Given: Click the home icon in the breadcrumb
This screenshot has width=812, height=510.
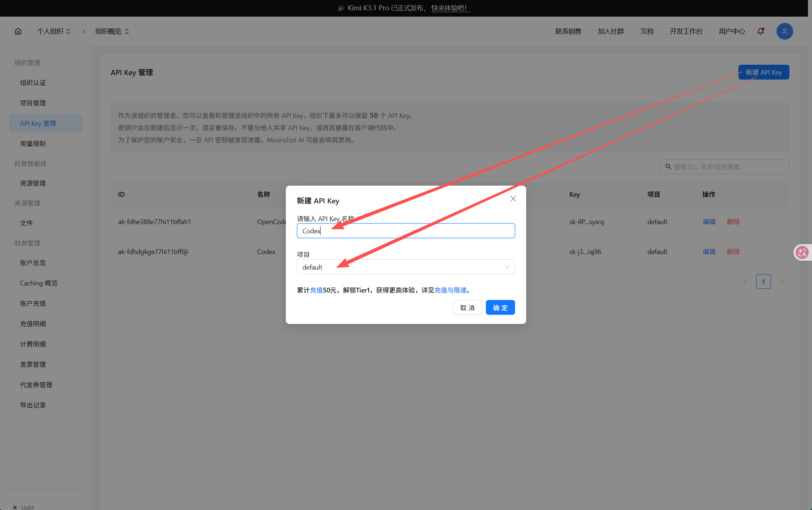Looking at the screenshot, I should [x=18, y=31].
